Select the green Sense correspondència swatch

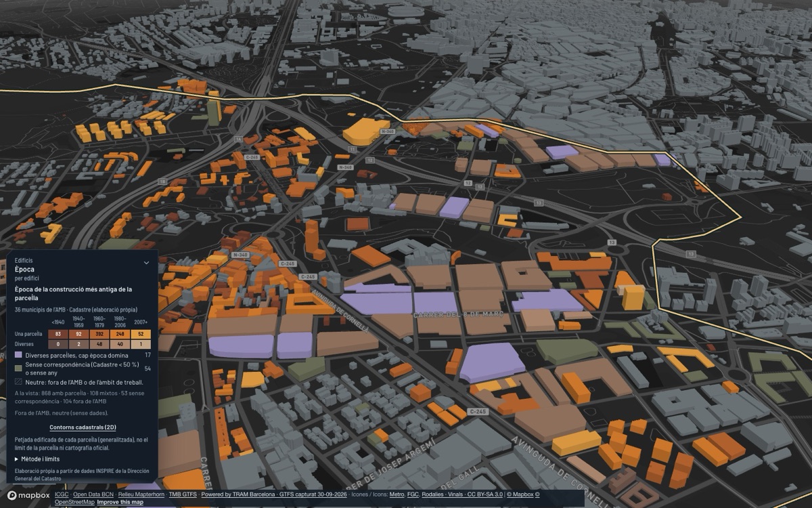click(19, 368)
